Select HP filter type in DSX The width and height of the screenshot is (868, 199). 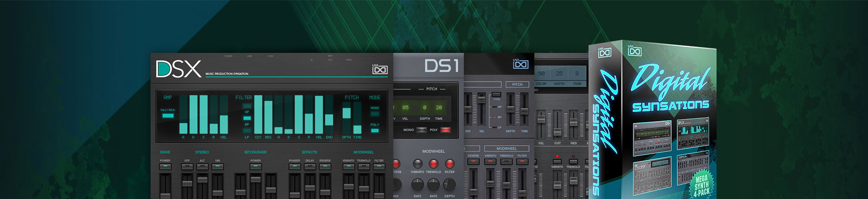point(247,106)
